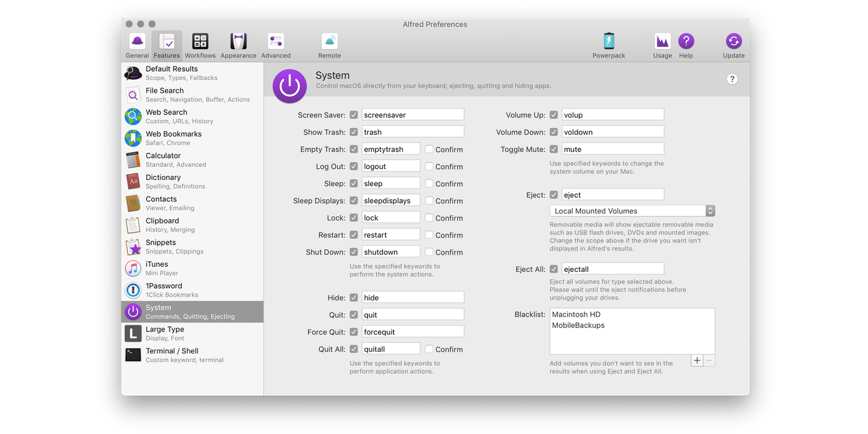Open the Eject scope dropdown
868x434 pixels.
click(x=709, y=211)
